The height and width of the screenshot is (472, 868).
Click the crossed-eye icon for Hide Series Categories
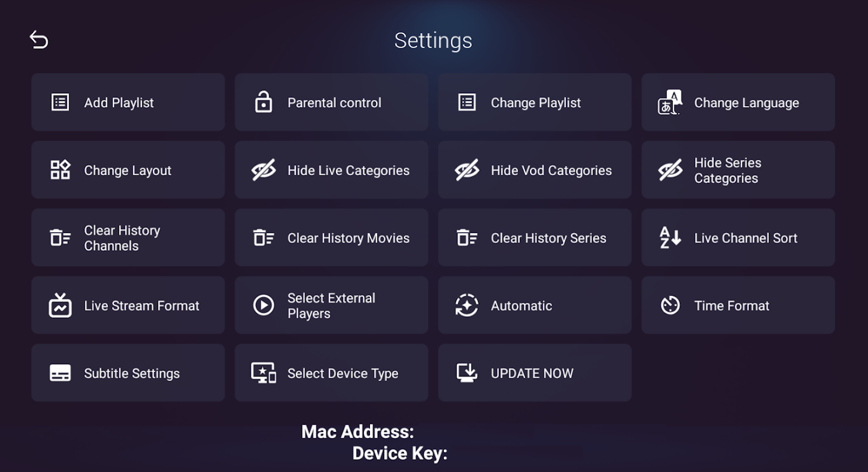(670, 170)
